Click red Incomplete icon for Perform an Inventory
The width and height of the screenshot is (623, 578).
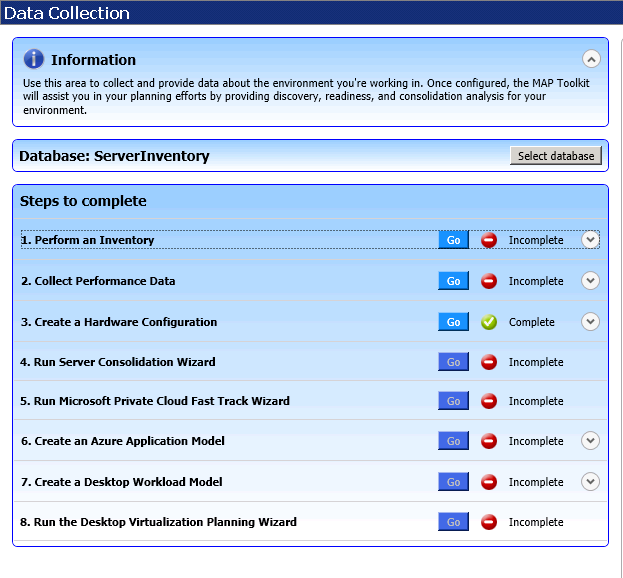coord(489,240)
